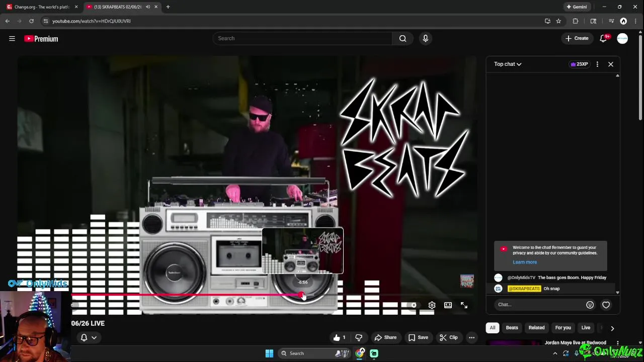Show more filter chips with right arrow
644x362 pixels.
coord(612,328)
